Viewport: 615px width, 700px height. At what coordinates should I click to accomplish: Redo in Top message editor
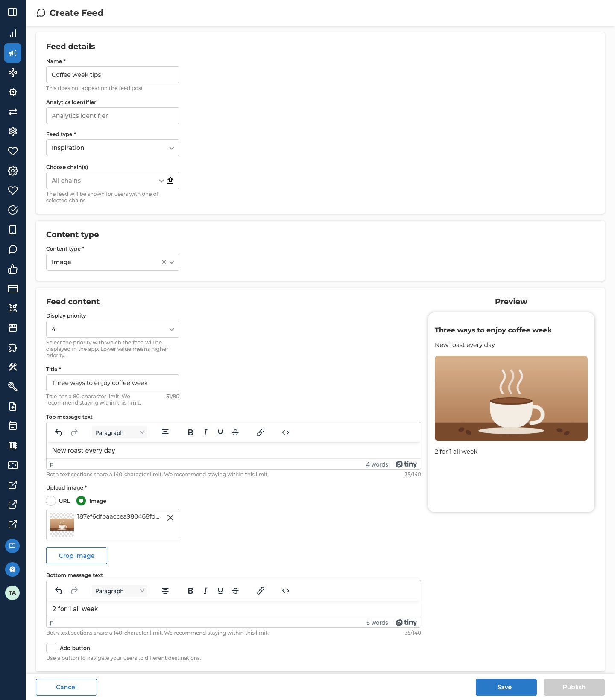pyautogui.click(x=74, y=432)
